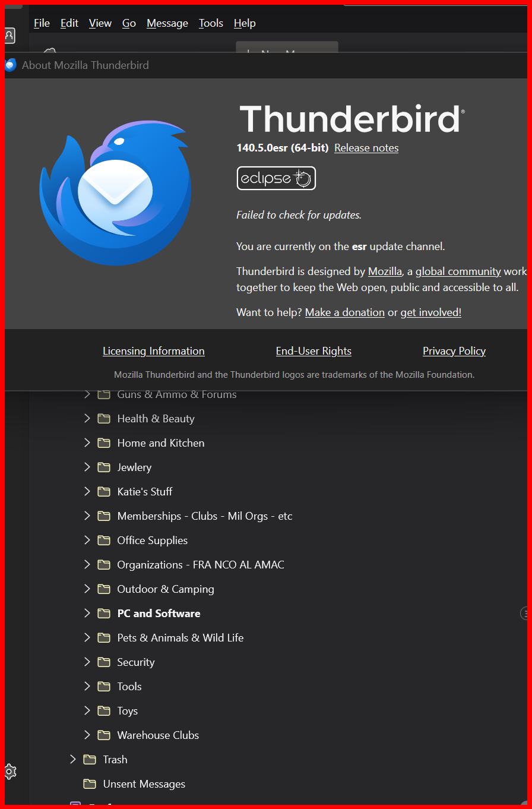Expand the Home and Kitchen folder

pyautogui.click(x=87, y=443)
